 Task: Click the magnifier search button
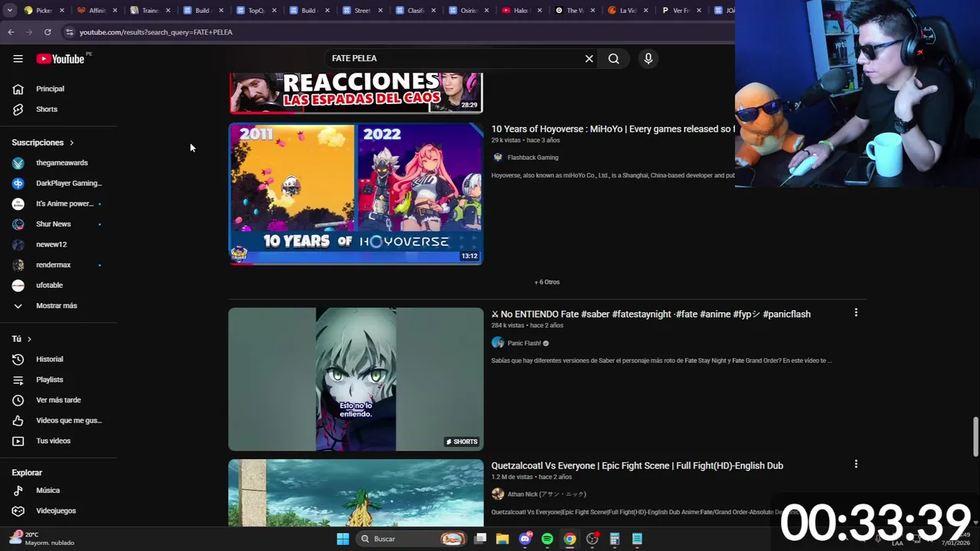pos(613,59)
